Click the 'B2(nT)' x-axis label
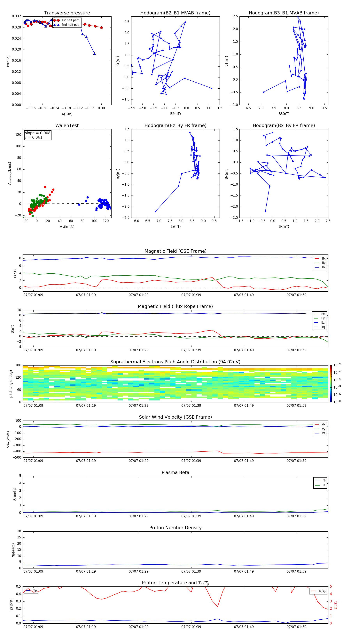Viewport: 351px width, 644px height. (175, 114)
